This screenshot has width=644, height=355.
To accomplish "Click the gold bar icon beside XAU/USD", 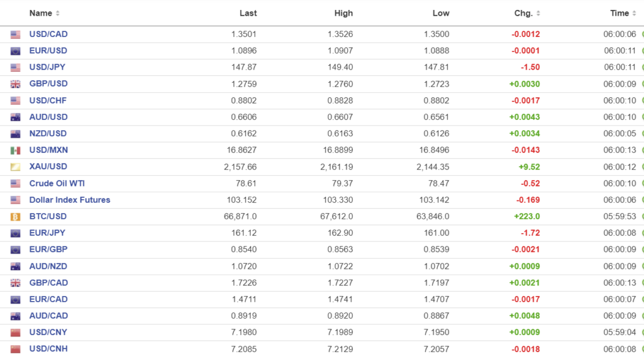I will tap(16, 167).
